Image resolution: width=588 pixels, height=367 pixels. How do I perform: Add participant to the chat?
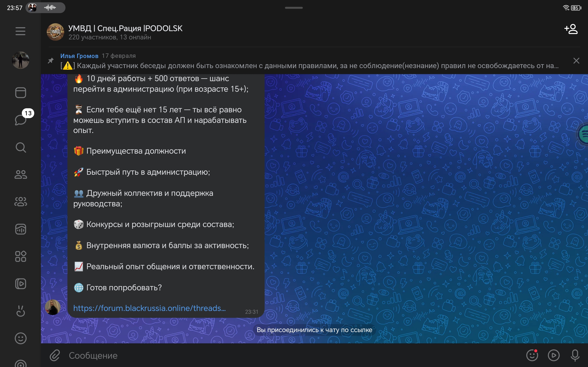click(x=571, y=29)
